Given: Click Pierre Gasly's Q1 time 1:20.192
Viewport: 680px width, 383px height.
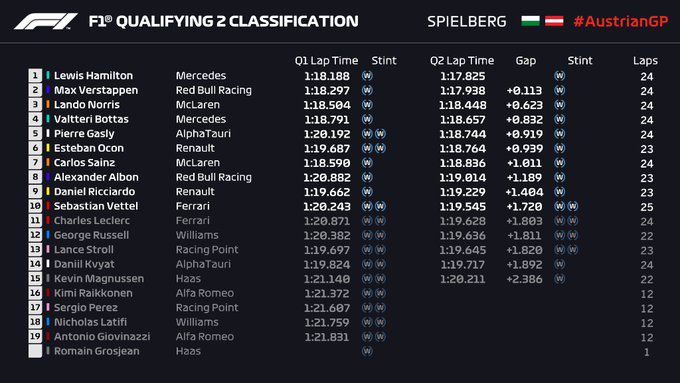Looking at the screenshot, I should pos(327,134).
